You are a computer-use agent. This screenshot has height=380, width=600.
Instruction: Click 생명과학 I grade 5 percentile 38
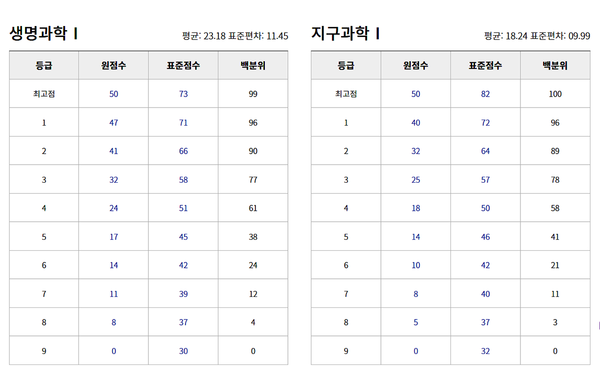(253, 237)
